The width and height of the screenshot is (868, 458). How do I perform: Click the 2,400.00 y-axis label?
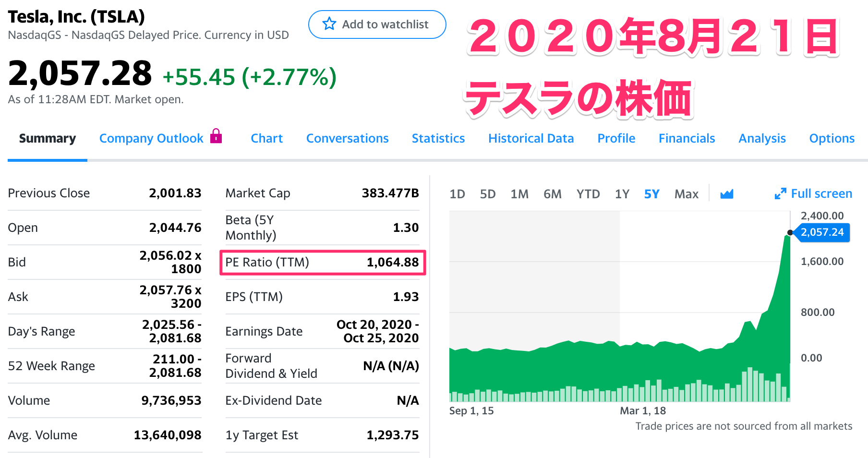tap(822, 216)
